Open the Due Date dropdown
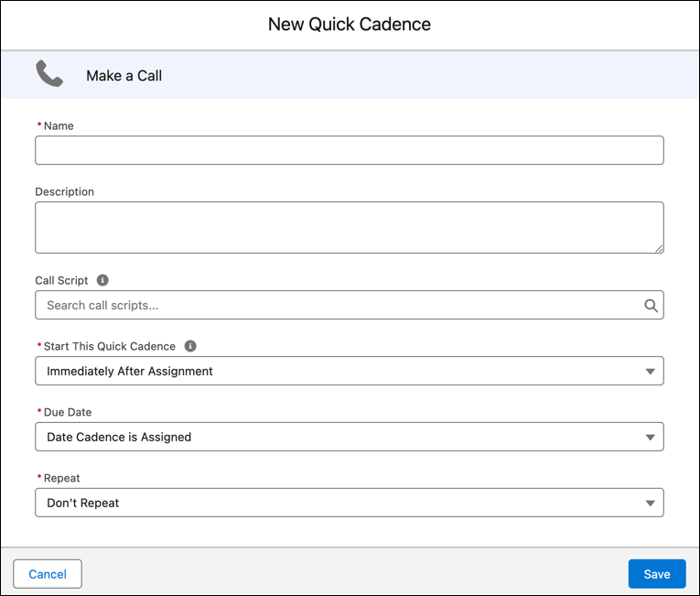The height and width of the screenshot is (596, 700). point(350,437)
